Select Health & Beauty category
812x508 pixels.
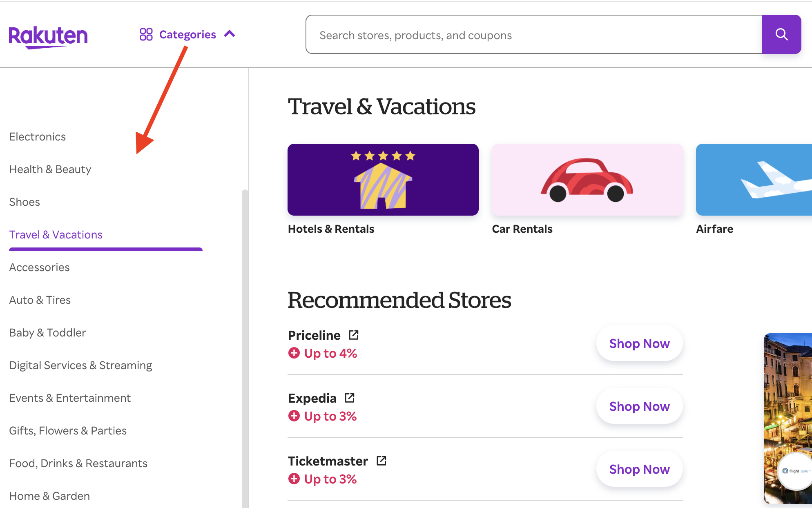click(50, 169)
